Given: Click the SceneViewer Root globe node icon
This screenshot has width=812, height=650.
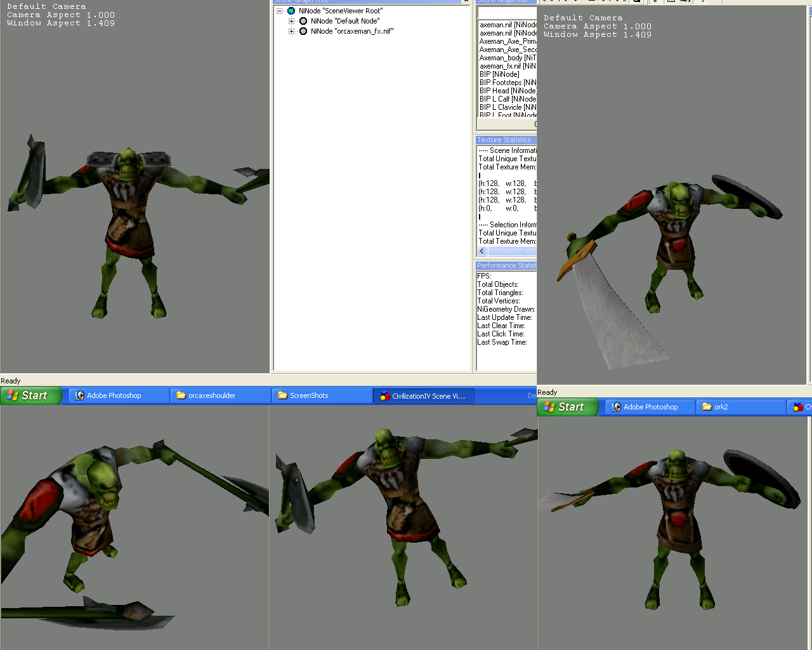Looking at the screenshot, I should [x=291, y=11].
